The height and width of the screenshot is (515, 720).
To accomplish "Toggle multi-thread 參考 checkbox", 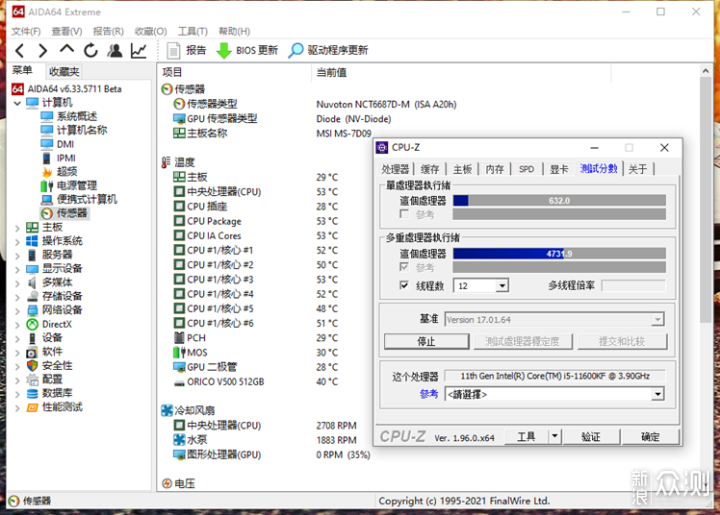I will (403, 268).
